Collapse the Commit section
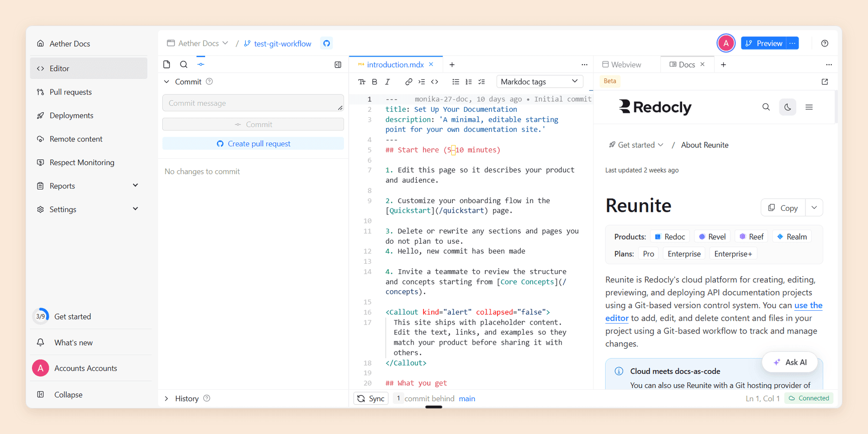 tap(167, 82)
